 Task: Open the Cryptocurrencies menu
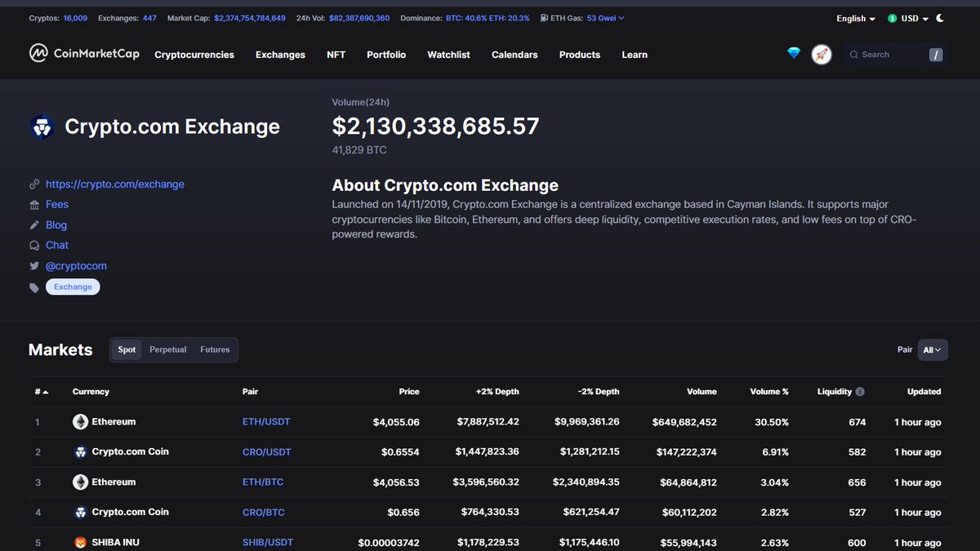pyautogui.click(x=194, y=55)
